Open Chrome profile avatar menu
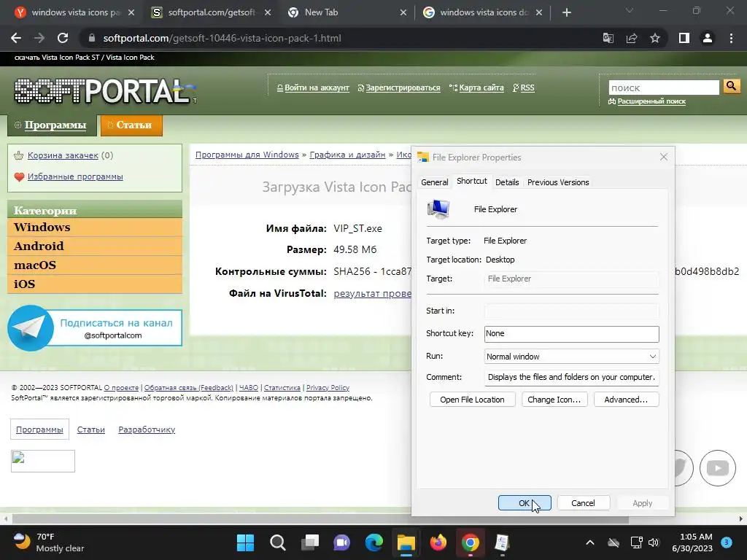 (x=708, y=38)
